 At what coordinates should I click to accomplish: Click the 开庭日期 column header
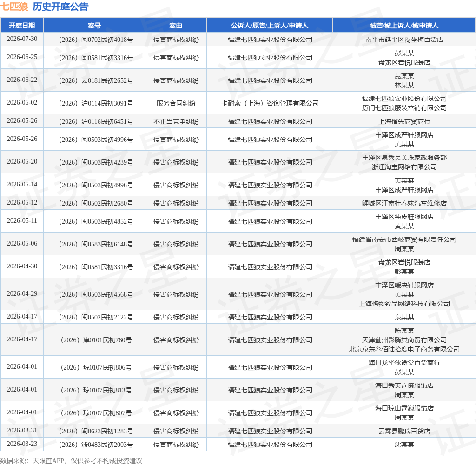[22, 26]
